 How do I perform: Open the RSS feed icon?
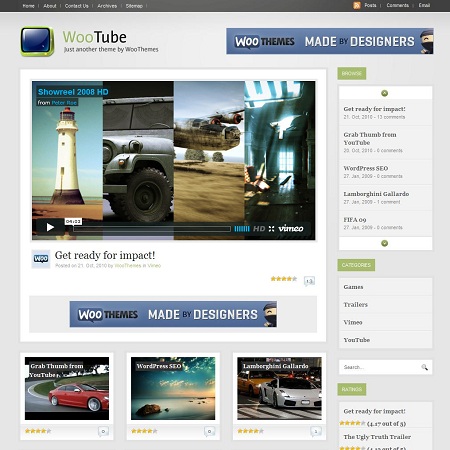pyautogui.click(x=357, y=5)
